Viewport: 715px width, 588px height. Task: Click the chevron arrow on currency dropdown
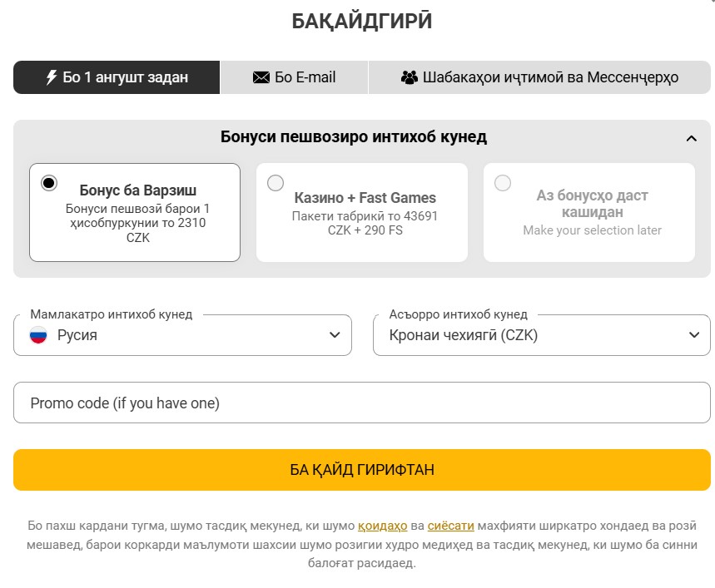[693, 335]
